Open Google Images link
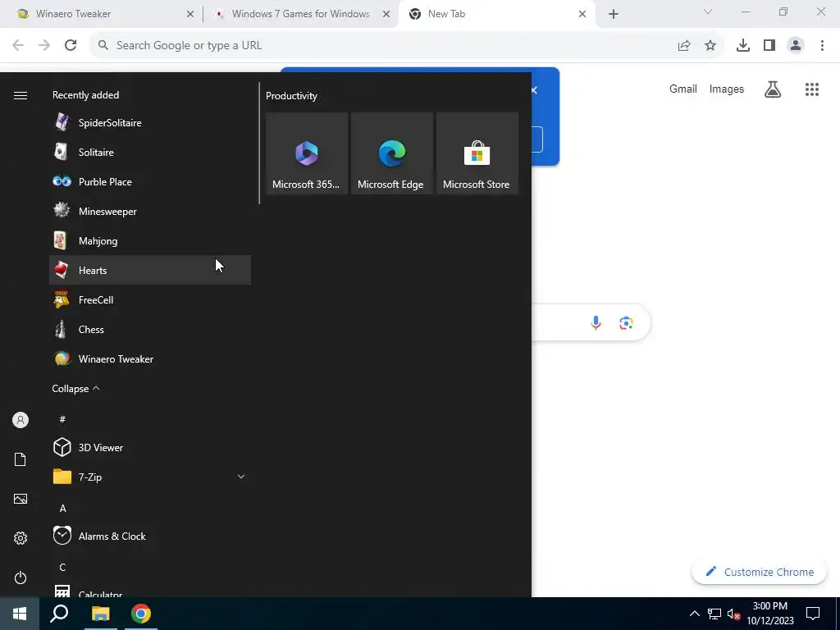The image size is (840, 630). coord(727,89)
